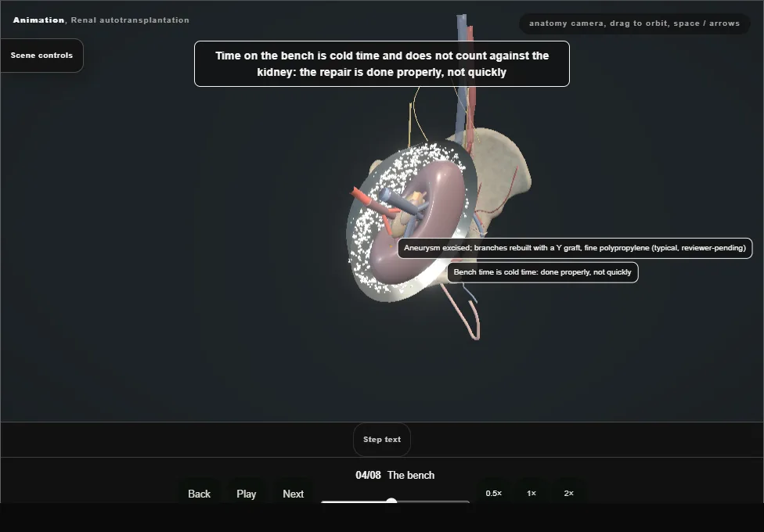
Task: Start playback with the Play button
Action: pos(247,494)
